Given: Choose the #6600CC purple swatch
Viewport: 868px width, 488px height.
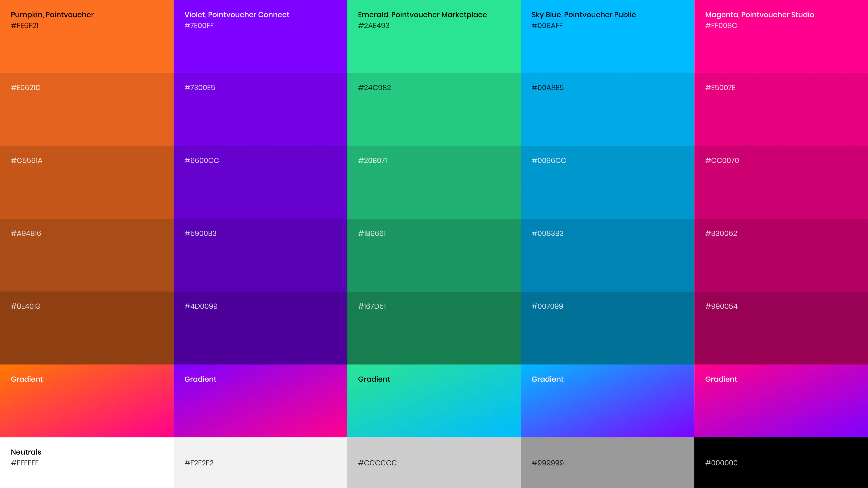Looking at the screenshot, I should [260, 182].
